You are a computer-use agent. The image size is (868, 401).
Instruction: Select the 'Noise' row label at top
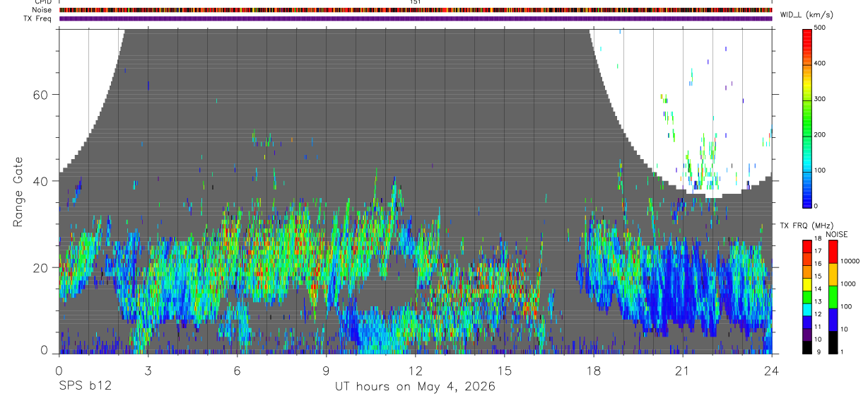[42, 10]
